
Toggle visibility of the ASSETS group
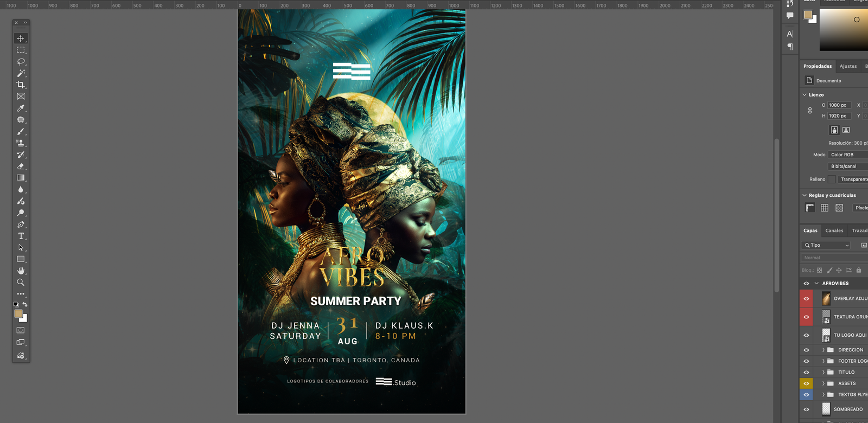[806, 383]
